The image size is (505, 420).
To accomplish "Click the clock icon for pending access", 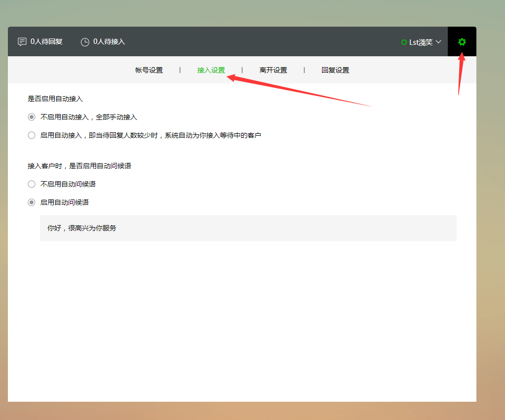I will tap(85, 42).
